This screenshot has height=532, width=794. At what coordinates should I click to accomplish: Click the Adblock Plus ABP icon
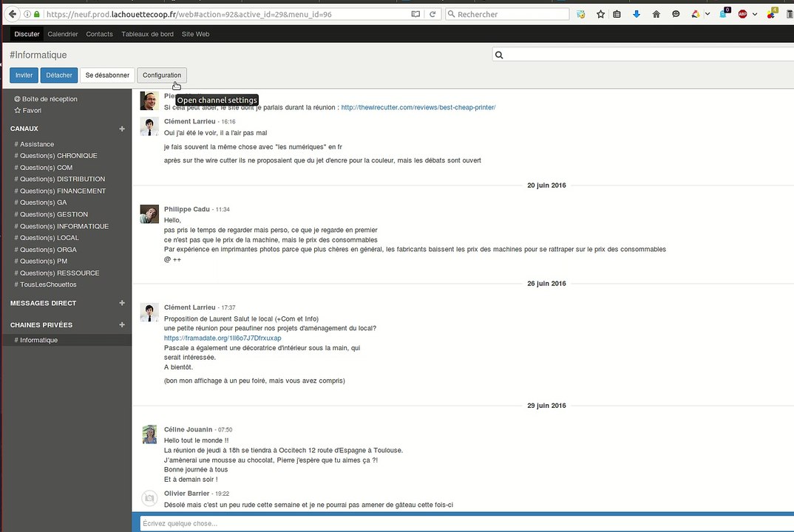[x=742, y=14]
